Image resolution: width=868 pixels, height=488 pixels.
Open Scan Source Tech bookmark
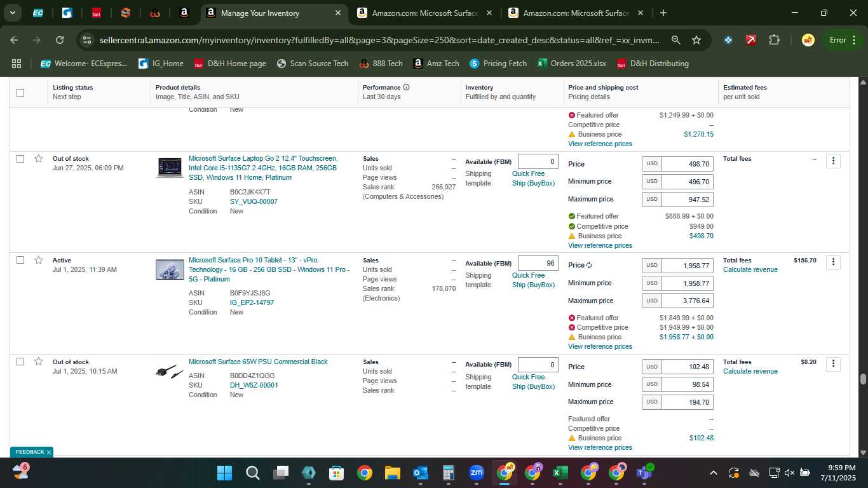[x=313, y=64]
